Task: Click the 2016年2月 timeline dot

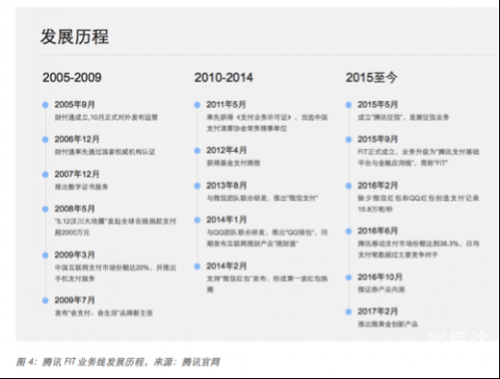Action: click(349, 186)
